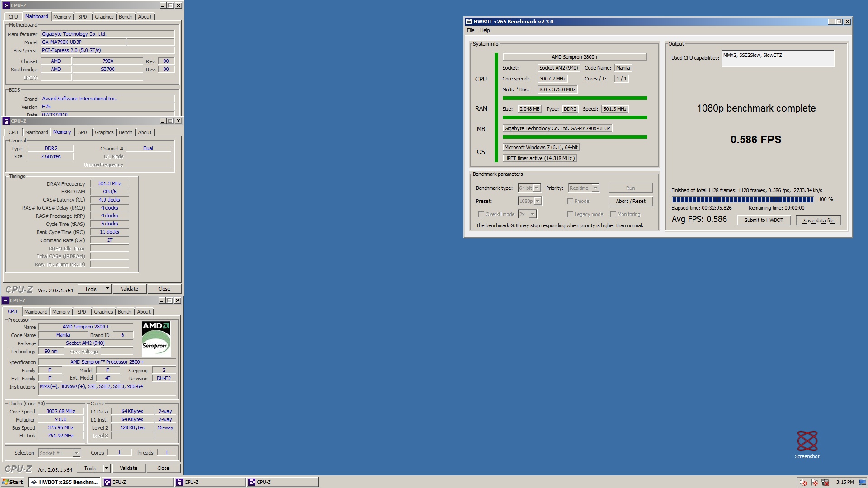Screen dimensions: 868x488
Task: Open the File menu in HWBOT
Action: 471,30
